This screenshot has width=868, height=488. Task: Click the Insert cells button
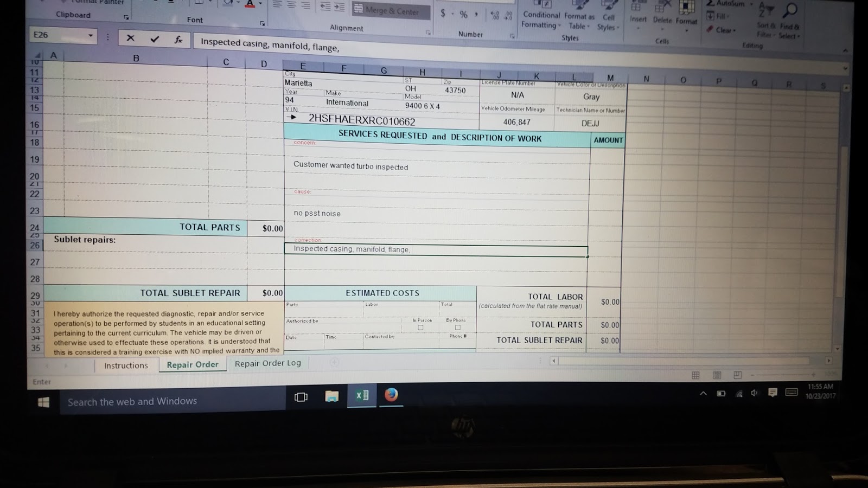(x=638, y=14)
